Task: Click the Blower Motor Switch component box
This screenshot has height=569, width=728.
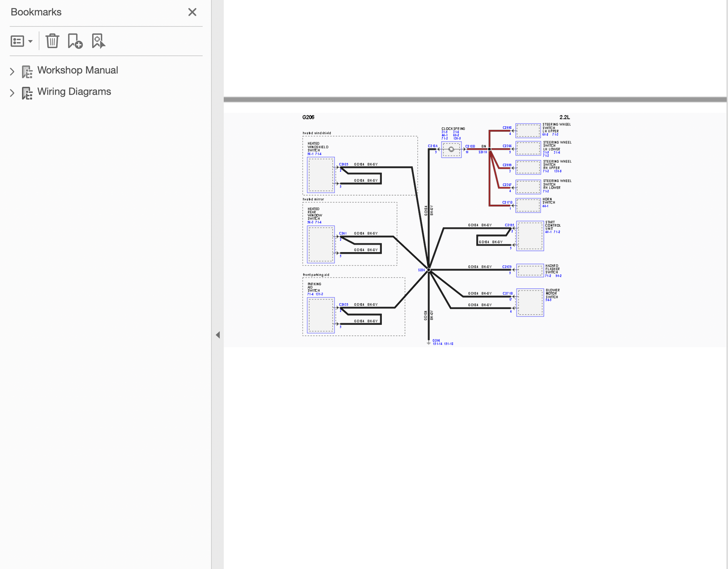Action: click(530, 303)
